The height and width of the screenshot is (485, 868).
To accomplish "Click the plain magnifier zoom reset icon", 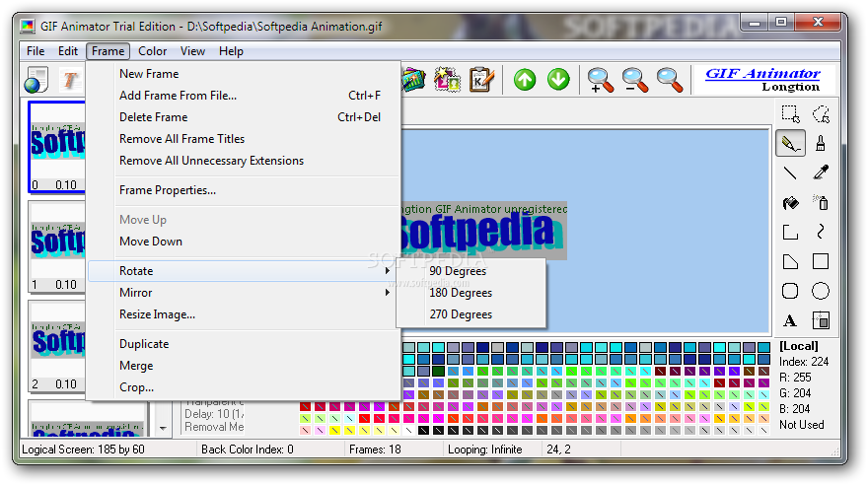I will point(670,80).
